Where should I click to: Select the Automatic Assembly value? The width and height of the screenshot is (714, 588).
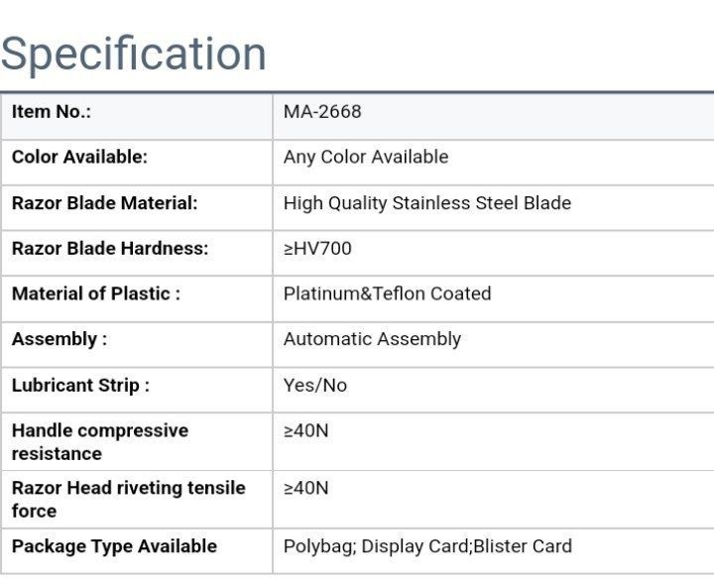(x=372, y=340)
